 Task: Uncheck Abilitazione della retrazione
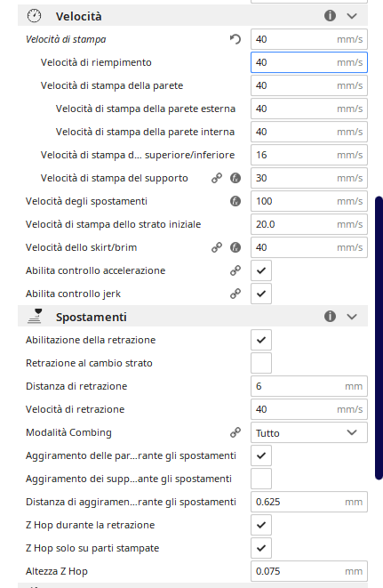pos(261,340)
